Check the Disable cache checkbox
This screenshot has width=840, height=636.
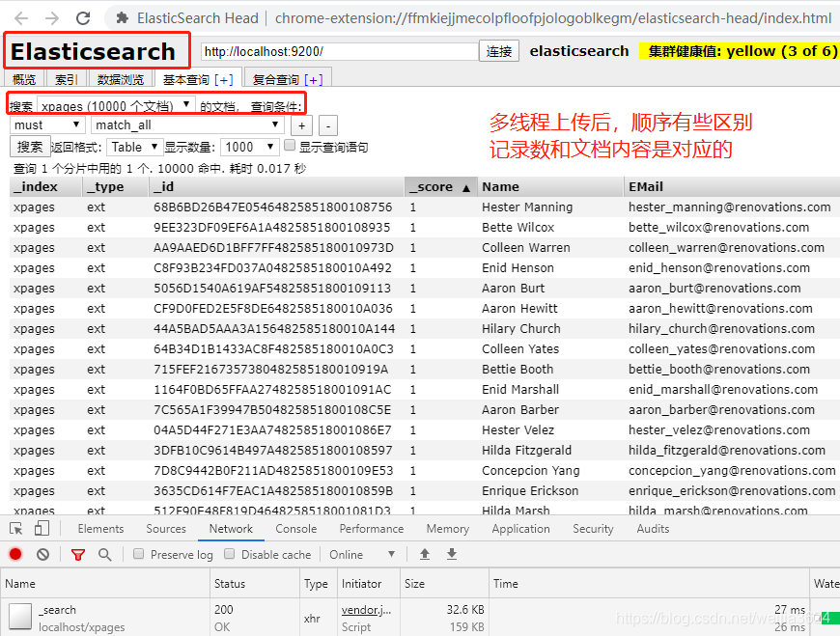[x=229, y=554]
